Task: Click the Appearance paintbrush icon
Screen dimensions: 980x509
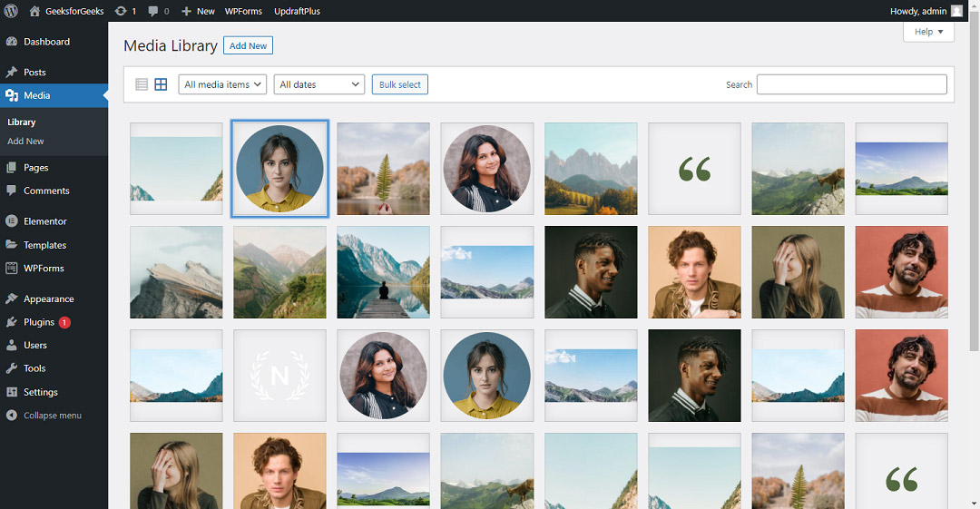Action: (11, 299)
